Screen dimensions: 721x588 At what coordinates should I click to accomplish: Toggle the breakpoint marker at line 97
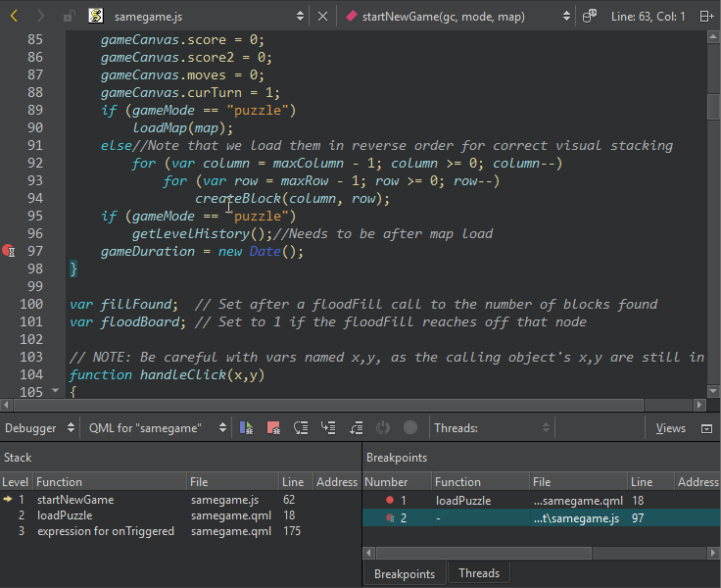[x=9, y=251]
